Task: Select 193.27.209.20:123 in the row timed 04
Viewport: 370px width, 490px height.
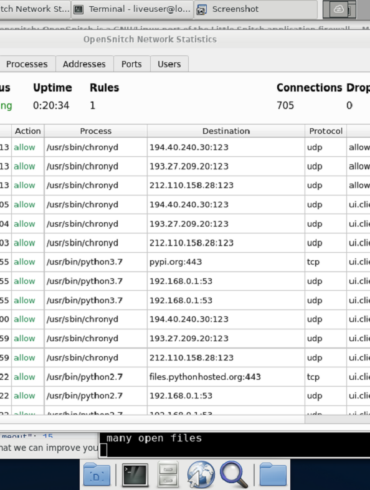Action: click(x=189, y=224)
